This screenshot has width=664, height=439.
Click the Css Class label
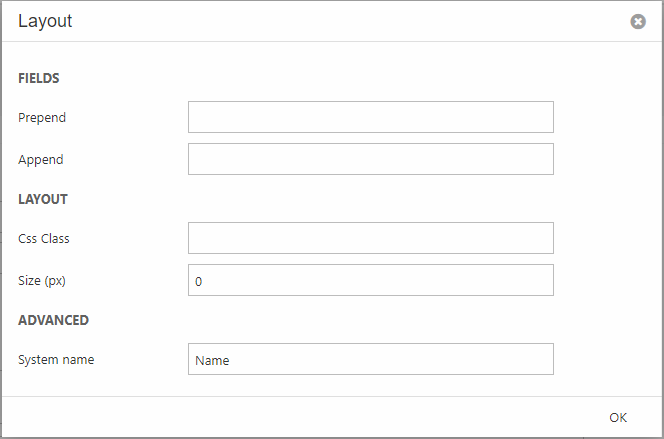44,238
